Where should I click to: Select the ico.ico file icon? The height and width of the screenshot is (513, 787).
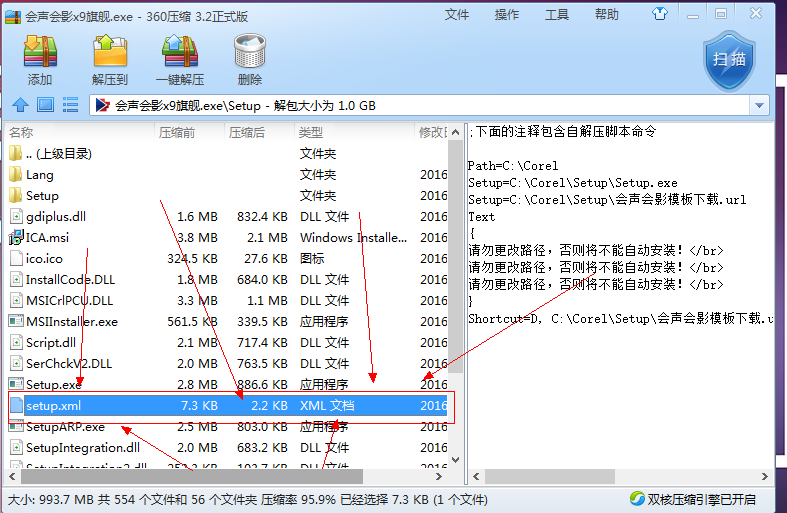click(x=16, y=258)
